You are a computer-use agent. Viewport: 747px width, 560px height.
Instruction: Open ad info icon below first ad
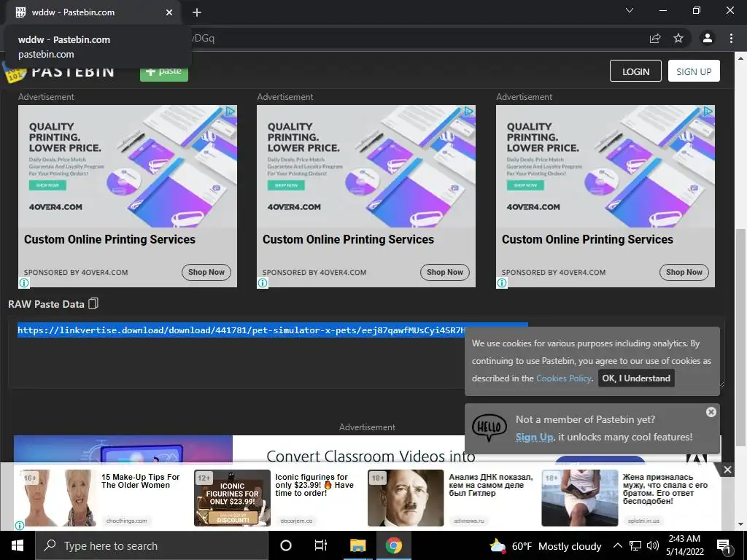(x=24, y=283)
